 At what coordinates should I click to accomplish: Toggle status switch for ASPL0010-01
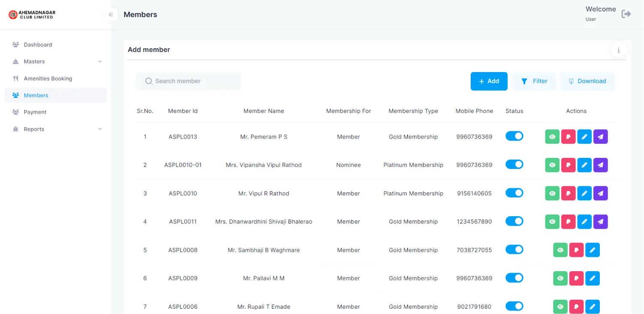point(514,164)
